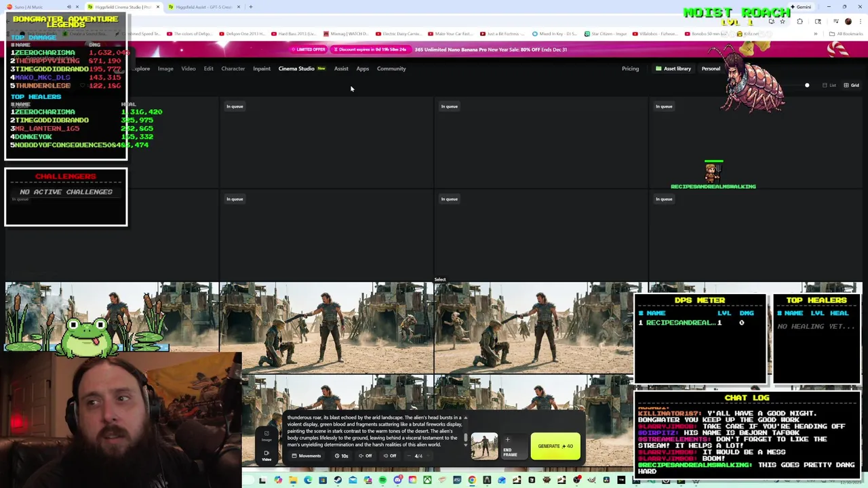The height and width of the screenshot is (488, 868).
Task: Open Discord from the taskbar
Action: point(398,481)
